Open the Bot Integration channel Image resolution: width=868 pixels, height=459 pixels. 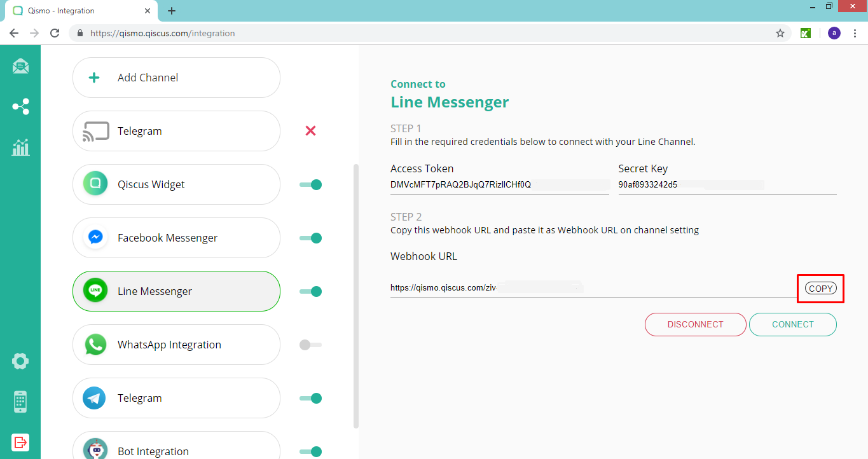[x=176, y=446]
